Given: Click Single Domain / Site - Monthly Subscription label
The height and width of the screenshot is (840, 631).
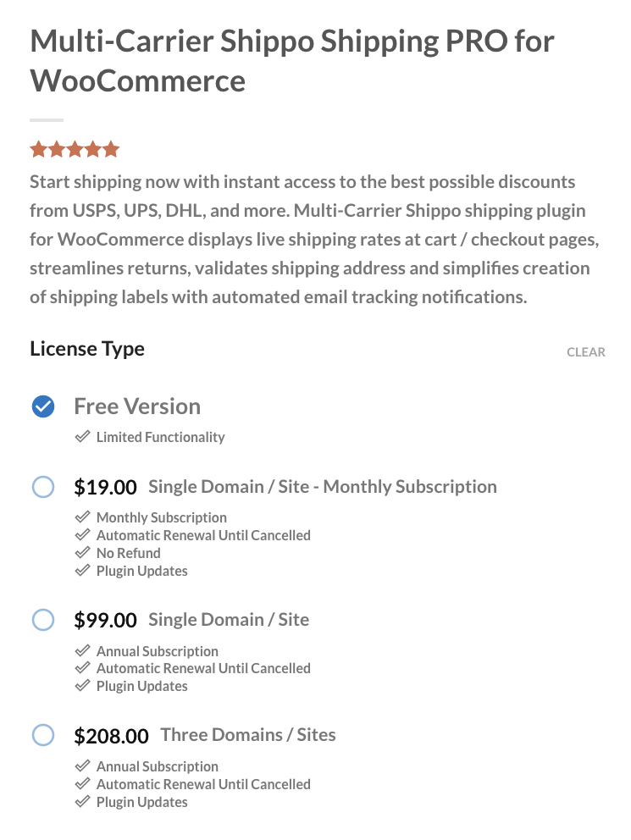Looking at the screenshot, I should coord(323,486).
